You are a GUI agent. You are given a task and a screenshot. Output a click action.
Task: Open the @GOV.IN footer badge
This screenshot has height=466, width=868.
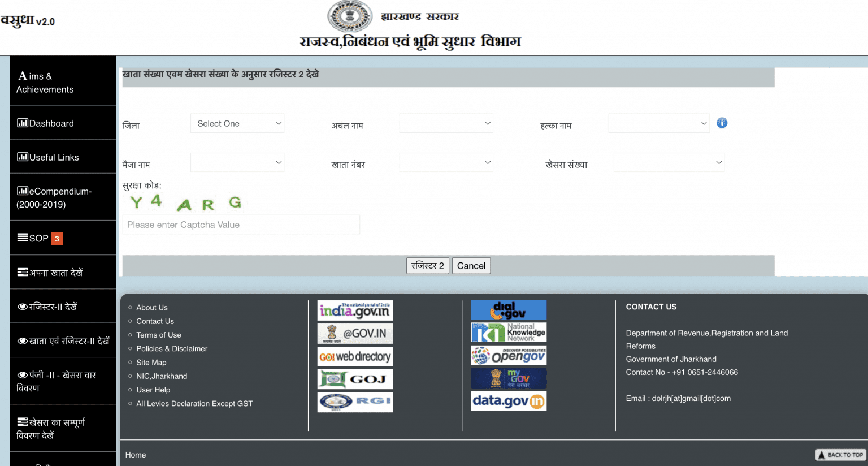355,333
